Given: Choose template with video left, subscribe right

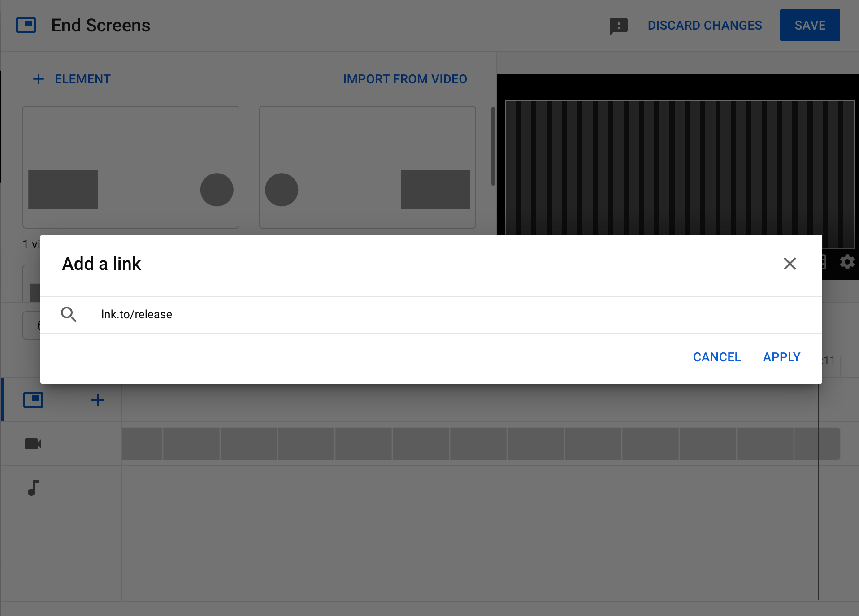Looking at the screenshot, I should pos(131,167).
